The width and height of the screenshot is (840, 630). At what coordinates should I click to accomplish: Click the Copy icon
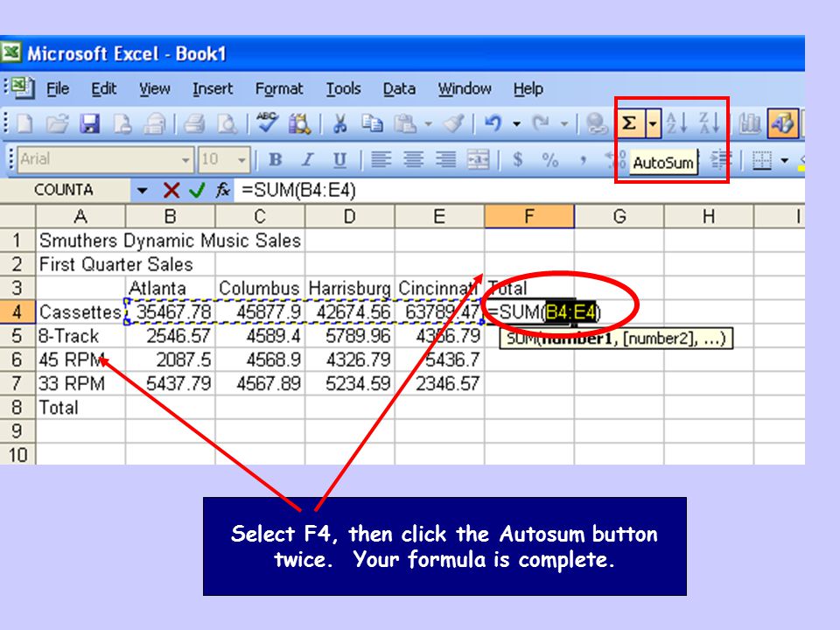[x=372, y=124]
